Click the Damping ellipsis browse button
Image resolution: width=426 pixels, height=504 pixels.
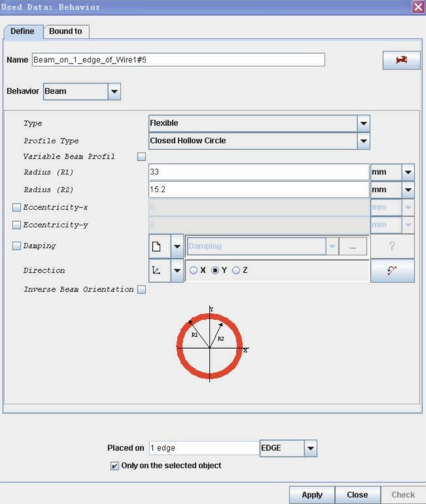352,246
